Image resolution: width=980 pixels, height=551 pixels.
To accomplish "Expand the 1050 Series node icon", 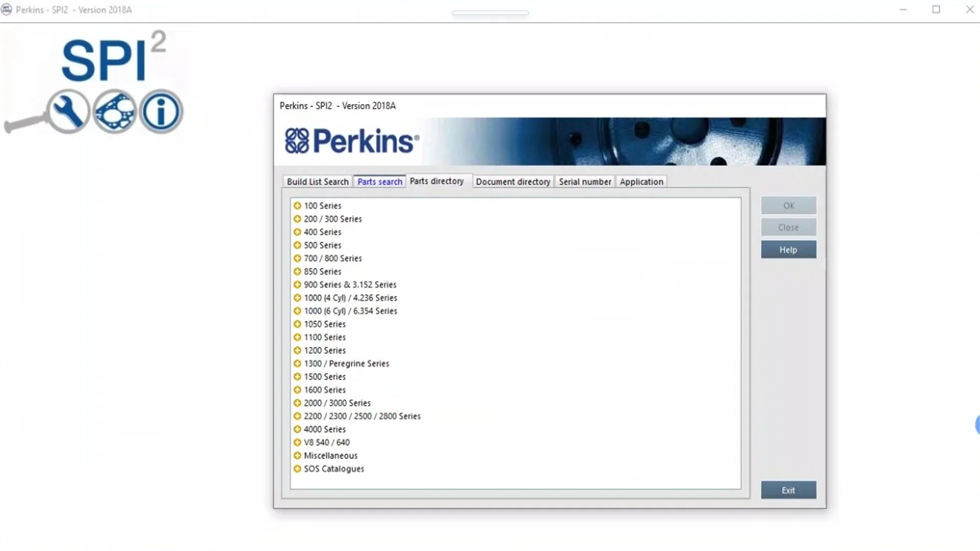I will (x=297, y=324).
